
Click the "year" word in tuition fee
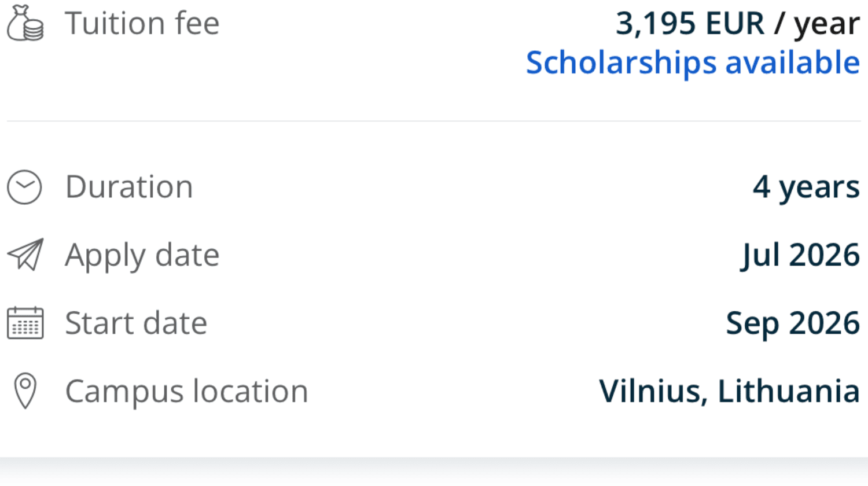click(826, 25)
